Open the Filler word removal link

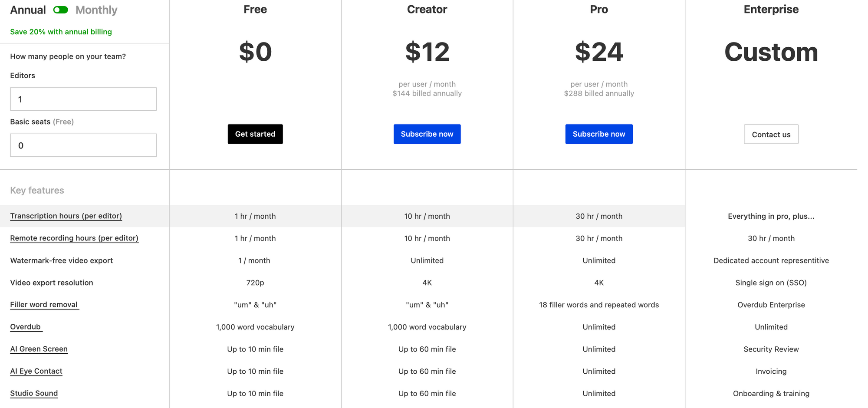coord(44,305)
